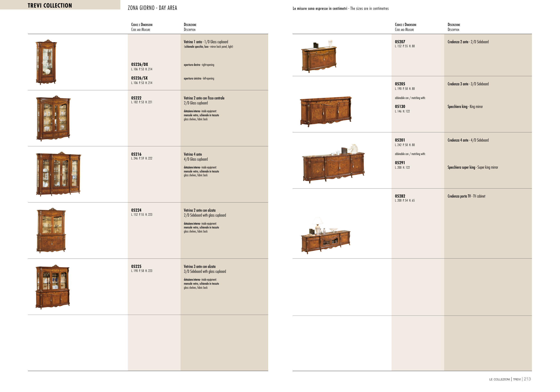Viewport: 560px width, 392px height.
Task: Select the 05130 king mirror code
Action: click(x=400, y=106)
